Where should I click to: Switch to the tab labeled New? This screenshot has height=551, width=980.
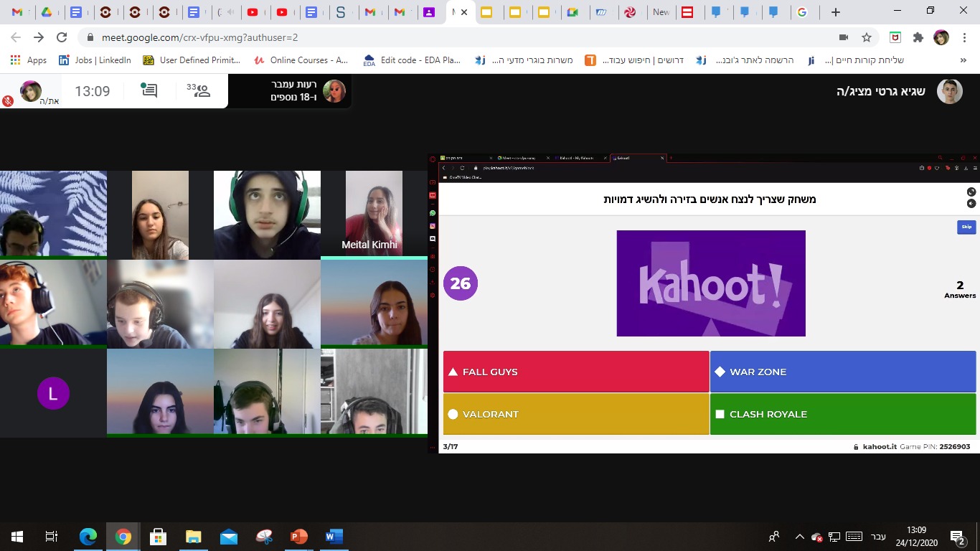pos(661,12)
